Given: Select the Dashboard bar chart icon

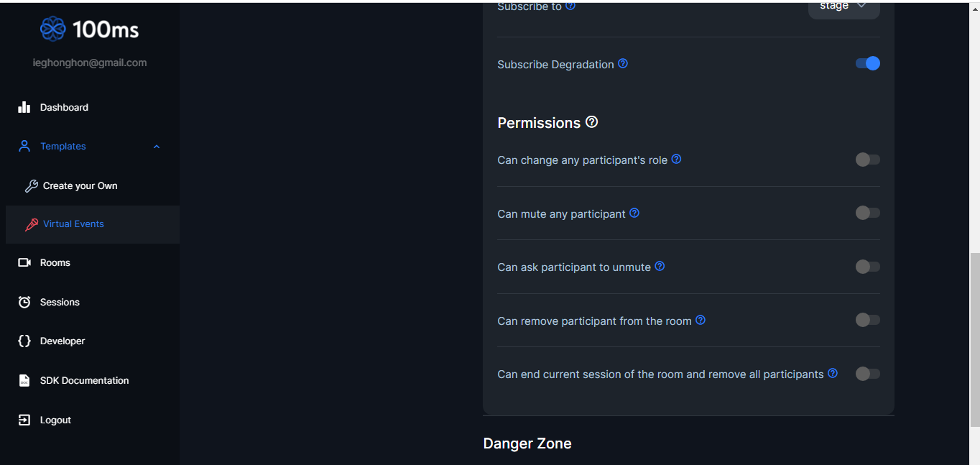Looking at the screenshot, I should 24,106.
